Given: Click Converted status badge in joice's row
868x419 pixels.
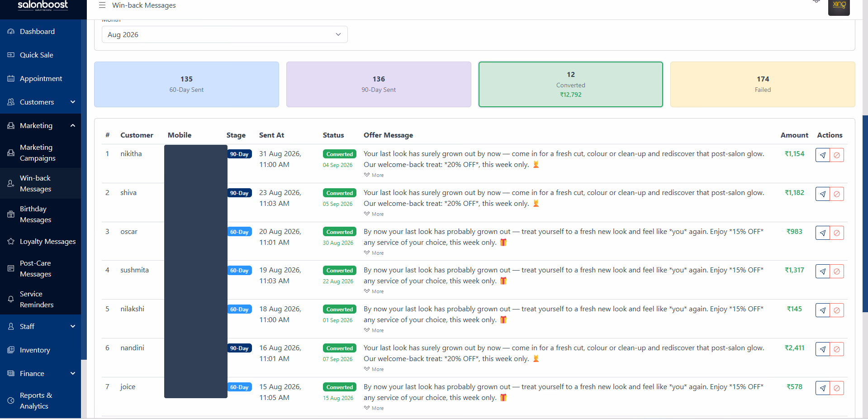Looking at the screenshot, I should point(340,387).
